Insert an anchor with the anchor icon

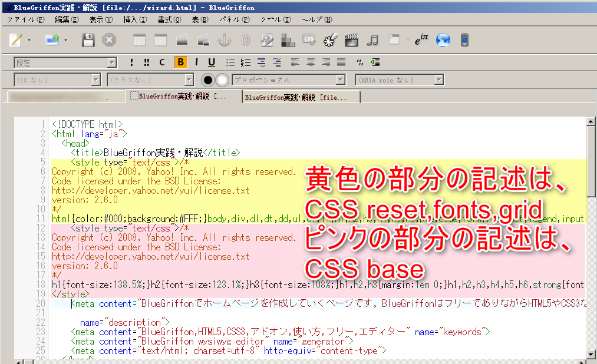225,40
